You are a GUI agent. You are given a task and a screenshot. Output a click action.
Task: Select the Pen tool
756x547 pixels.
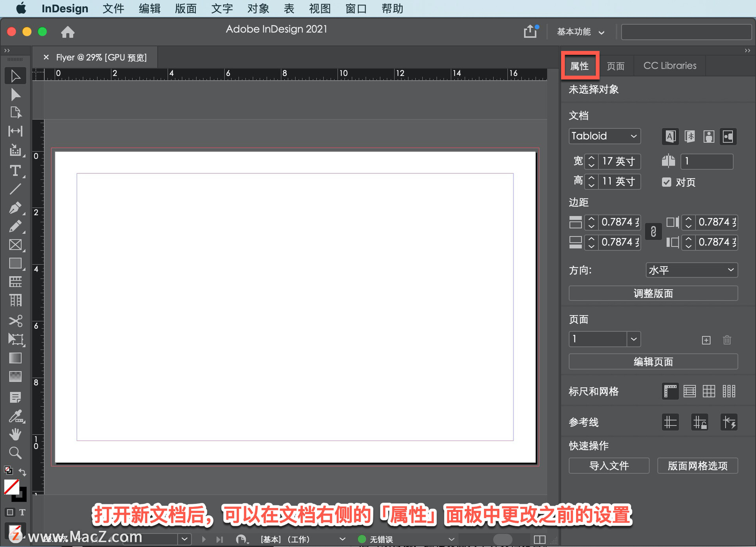click(15, 208)
